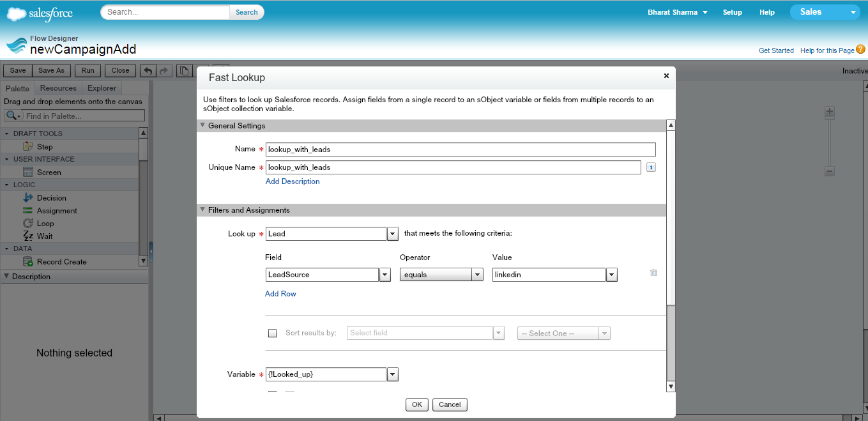
Task: Open the equals operator dropdown
Action: pos(477,275)
